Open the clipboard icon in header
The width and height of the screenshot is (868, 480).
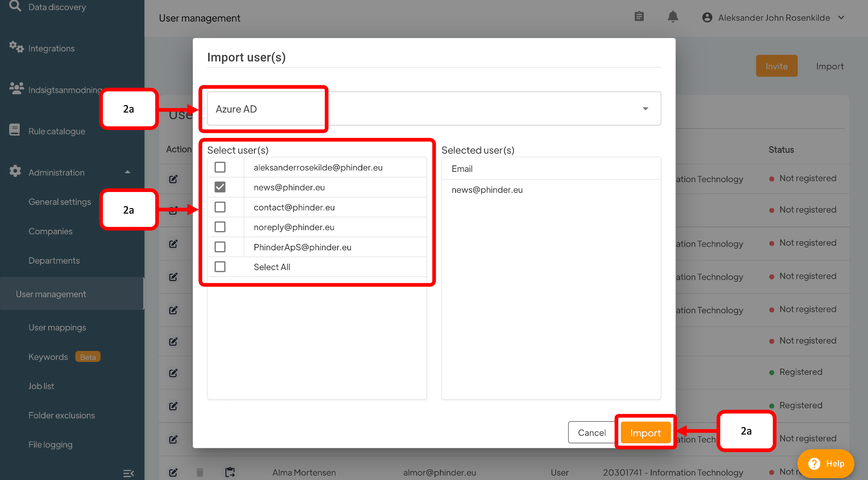639,17
